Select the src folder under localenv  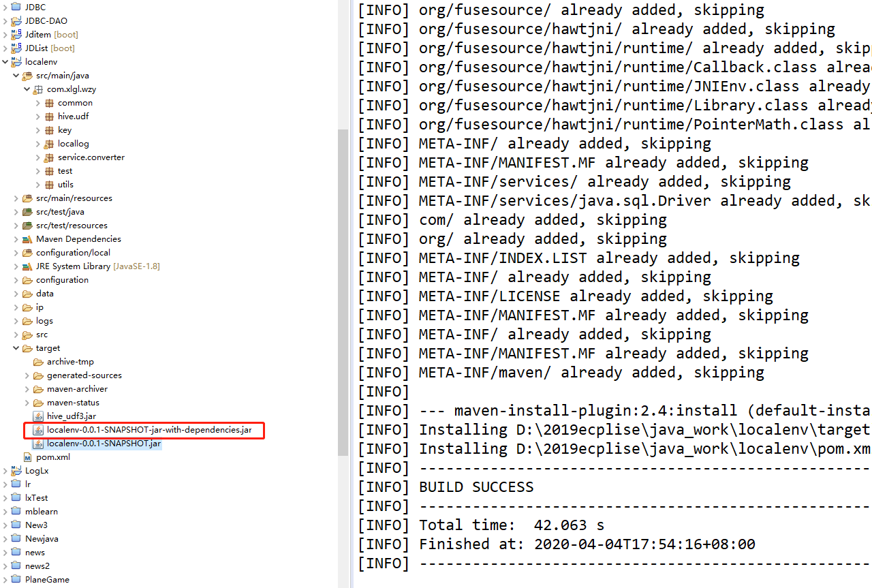[x=42, y=334]
